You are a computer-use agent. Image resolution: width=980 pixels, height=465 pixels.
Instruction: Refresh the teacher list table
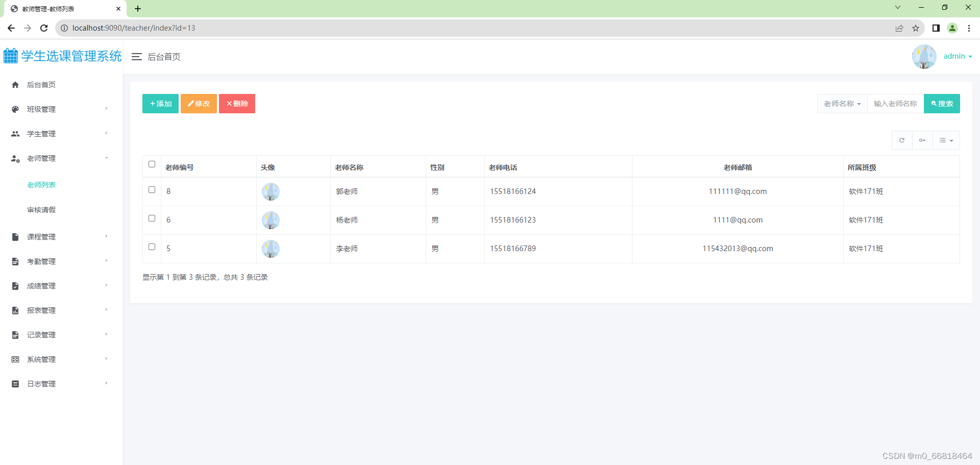tap(901, 140)
